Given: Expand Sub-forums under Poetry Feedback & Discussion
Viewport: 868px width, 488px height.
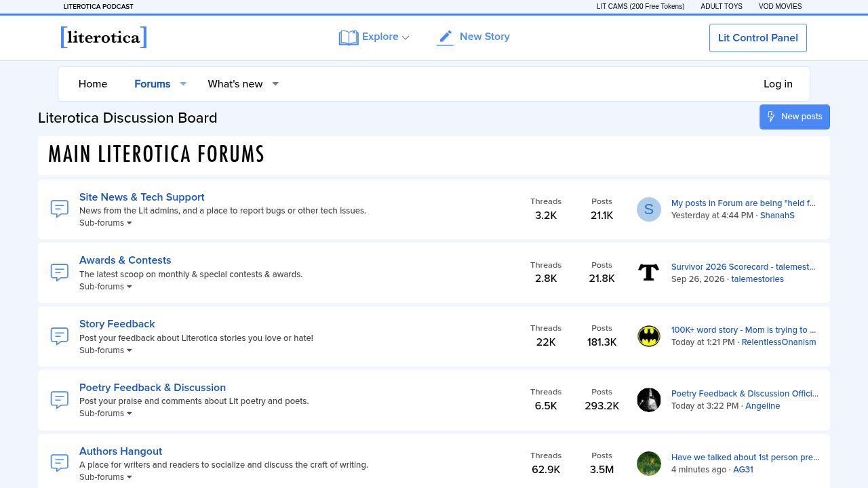Looking at the screenshot, I should click(106, 413).
